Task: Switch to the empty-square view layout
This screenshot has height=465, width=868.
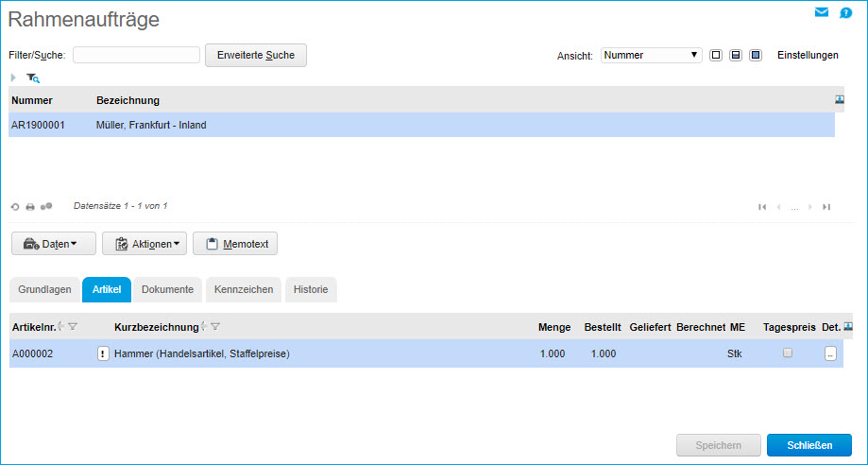Action: click(716, 55)
